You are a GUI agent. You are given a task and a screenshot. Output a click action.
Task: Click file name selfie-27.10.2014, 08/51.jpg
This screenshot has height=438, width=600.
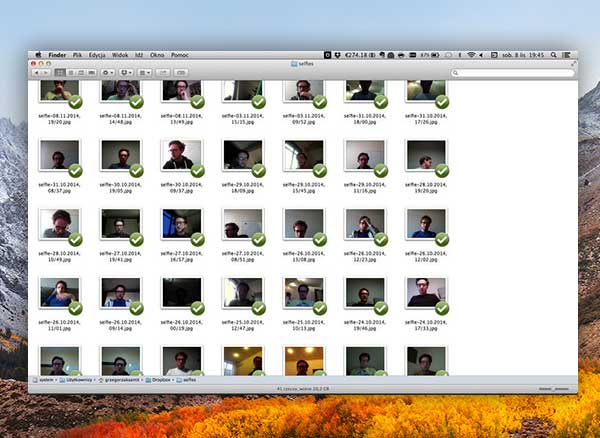click(x=243, y=257)
